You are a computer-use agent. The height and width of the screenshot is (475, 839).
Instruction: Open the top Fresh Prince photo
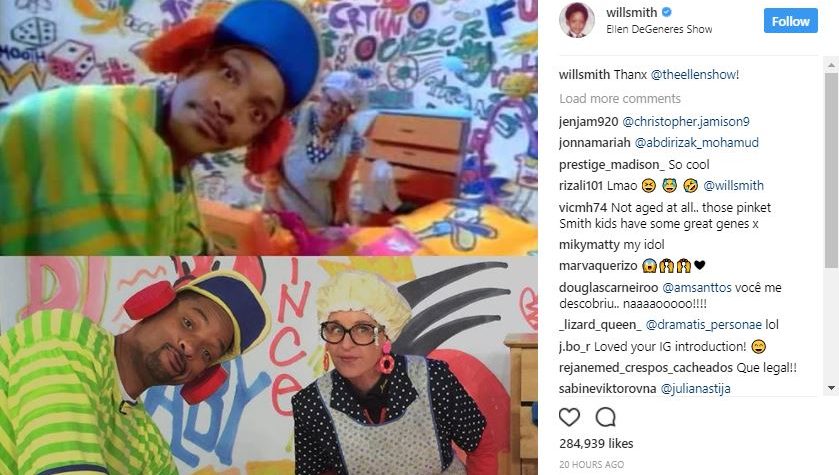coord(269,127)
